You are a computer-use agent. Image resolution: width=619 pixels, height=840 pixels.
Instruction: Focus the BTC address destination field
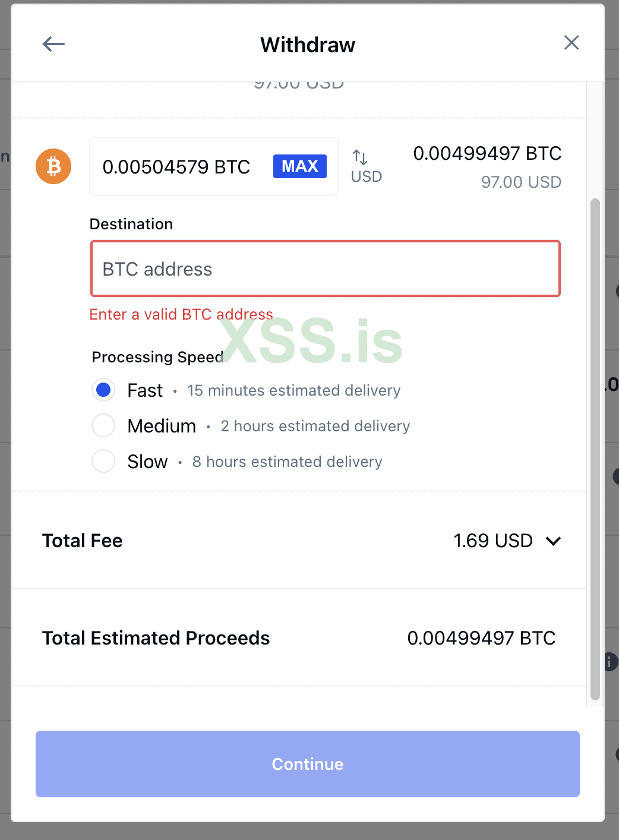pyautogui.click(x=325, y=269)
